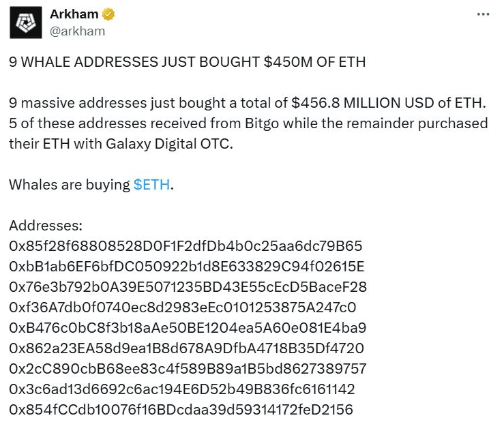This screenshot has height=435, width=504.
Task: Click the tweet headline about 9 whale addresses
Action: [x=188, y=62]
